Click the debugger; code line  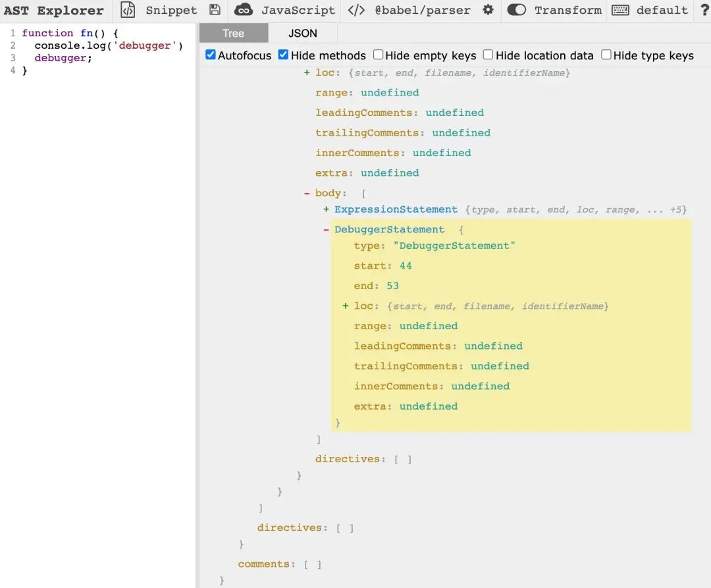(63, 58)
